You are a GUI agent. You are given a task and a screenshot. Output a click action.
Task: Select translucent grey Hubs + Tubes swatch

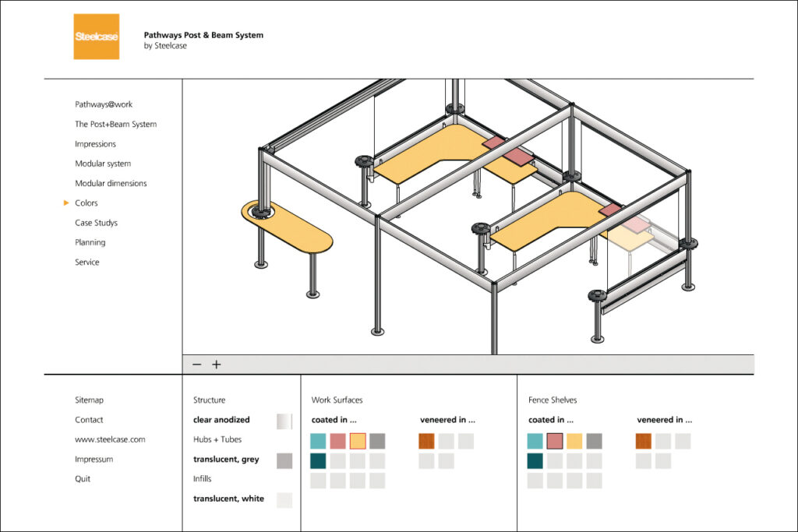click(x=284, y=461)
